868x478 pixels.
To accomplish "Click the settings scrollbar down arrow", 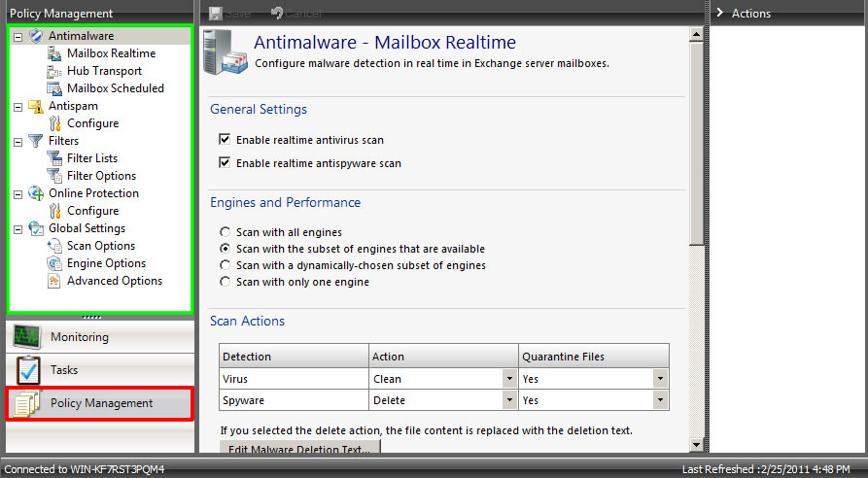I will click(695, 445).
